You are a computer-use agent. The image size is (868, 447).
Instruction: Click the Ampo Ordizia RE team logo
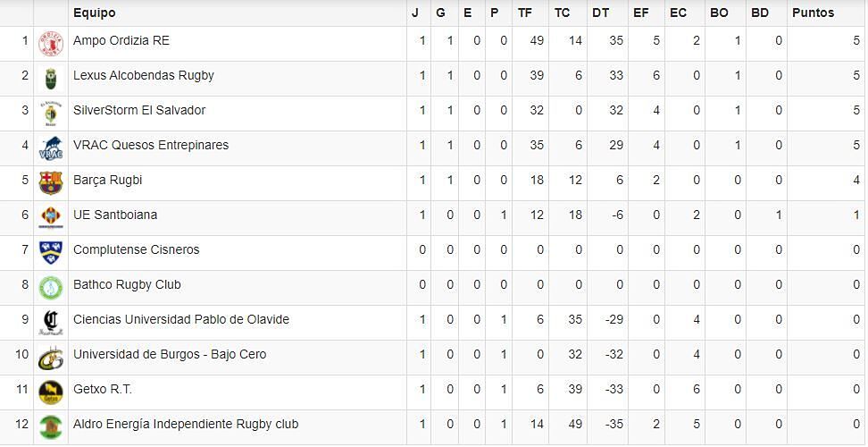point(51,43)
